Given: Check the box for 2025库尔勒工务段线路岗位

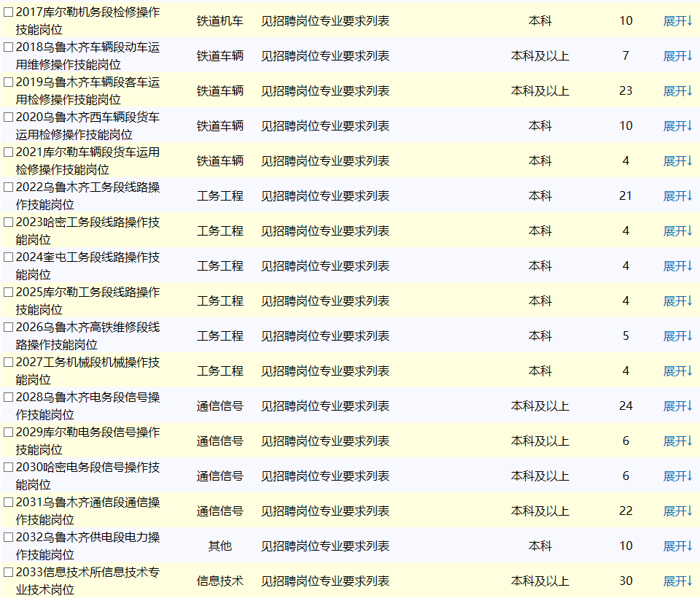Looking at the screenshot, I should 9,292.
